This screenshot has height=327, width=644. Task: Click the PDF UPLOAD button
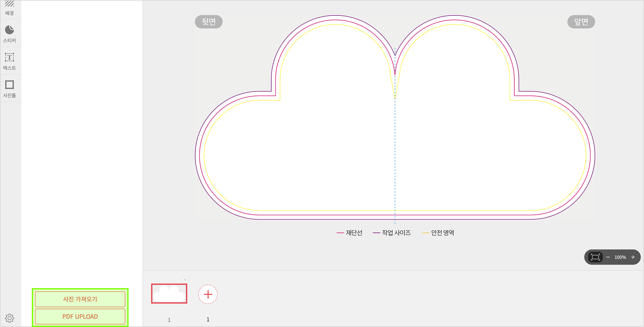tap(80, 317)
